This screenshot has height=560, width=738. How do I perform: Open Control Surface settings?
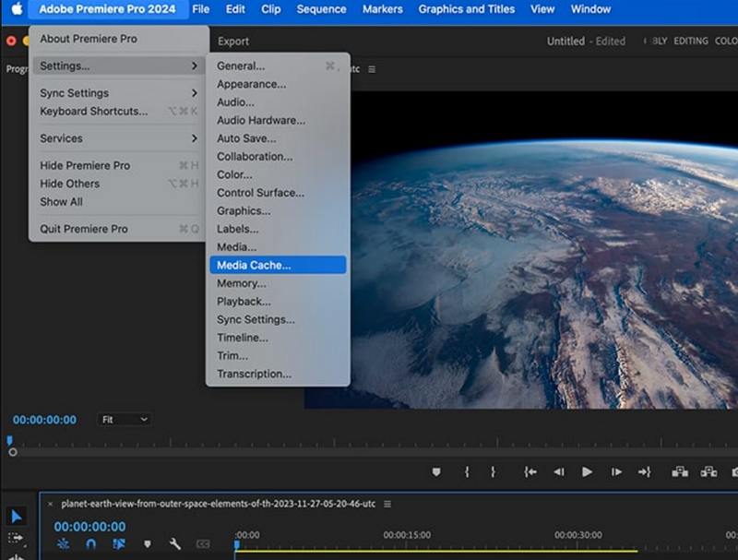click(x=278, y=193)
